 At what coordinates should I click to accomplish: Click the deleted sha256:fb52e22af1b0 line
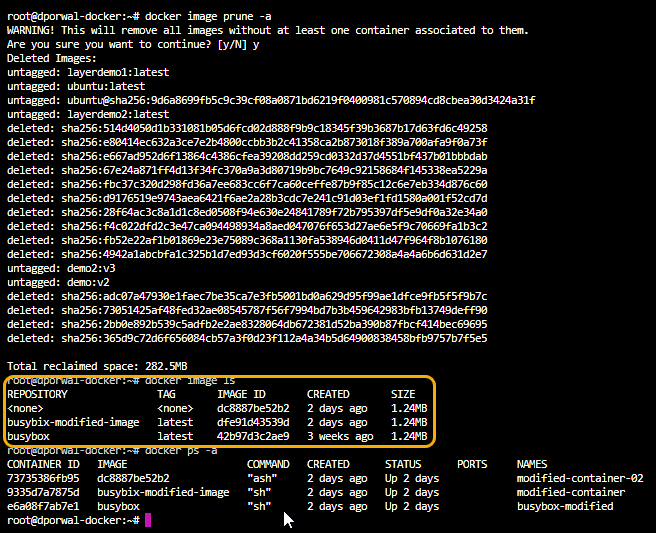[247, 240]
